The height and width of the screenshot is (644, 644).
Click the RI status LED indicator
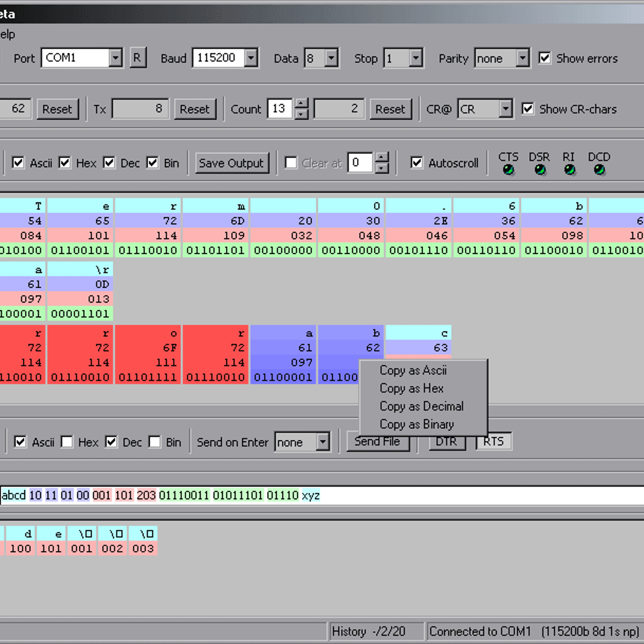pyautogui.click(x=569, y=170)
